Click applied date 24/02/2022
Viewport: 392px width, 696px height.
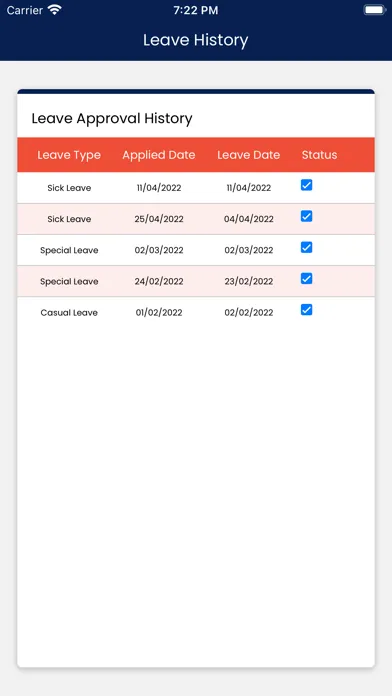[159, 281]
